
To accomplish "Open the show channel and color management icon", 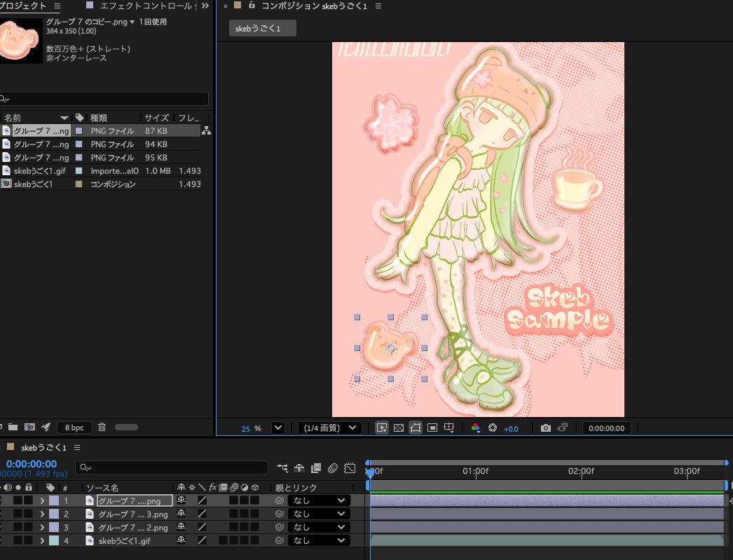I will (x=475, y=428).
